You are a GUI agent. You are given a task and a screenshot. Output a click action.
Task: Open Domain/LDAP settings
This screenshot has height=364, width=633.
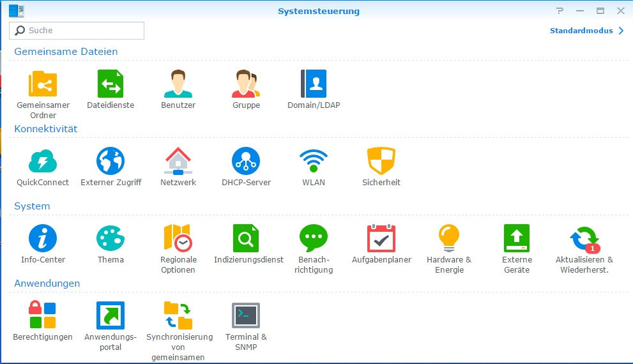click(x=314, y=84)
